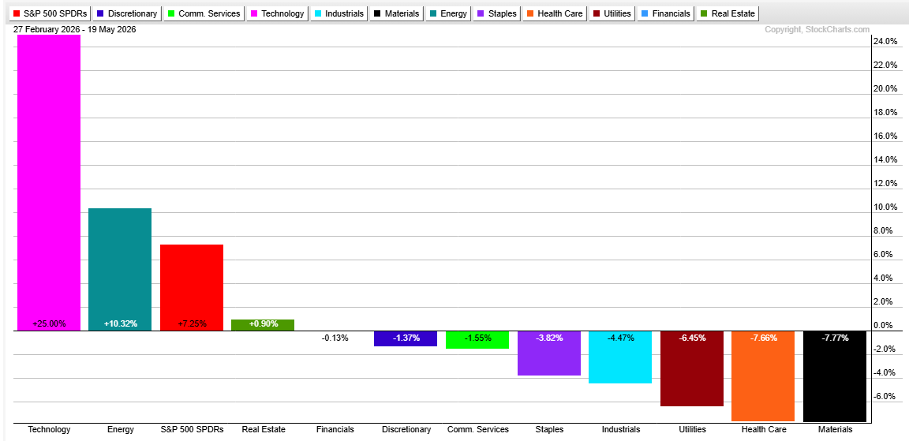Click the Technology x-axis label
This screenshot has width=910, height=442.
click(x=49, y=430)
